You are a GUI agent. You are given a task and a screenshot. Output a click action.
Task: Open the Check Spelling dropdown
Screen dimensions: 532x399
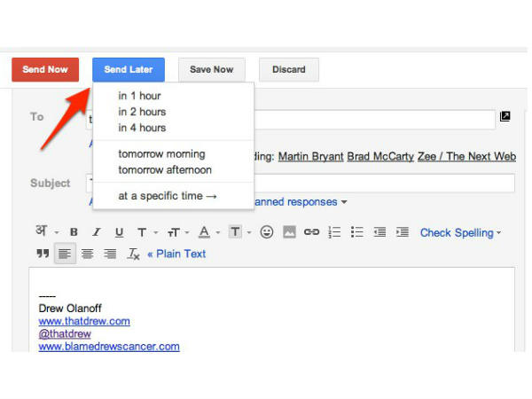tap(460, 232)
